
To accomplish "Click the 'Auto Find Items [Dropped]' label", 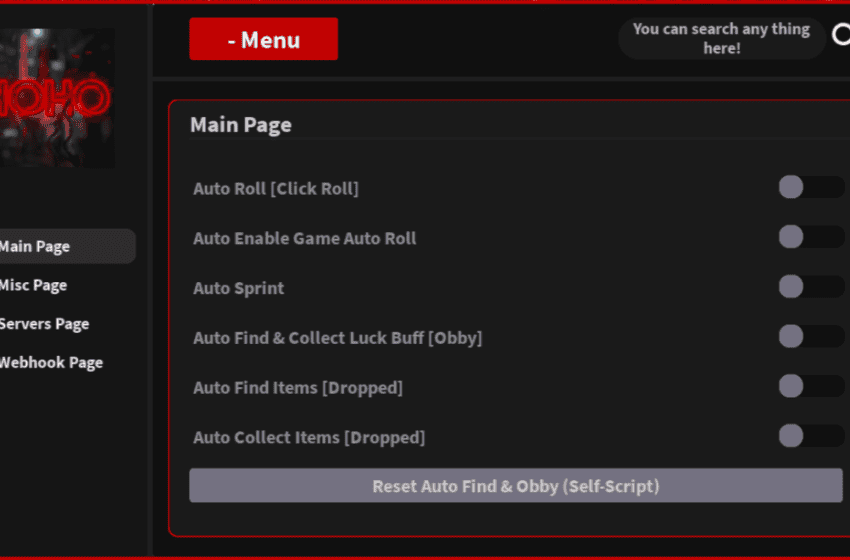I will 298,388.
